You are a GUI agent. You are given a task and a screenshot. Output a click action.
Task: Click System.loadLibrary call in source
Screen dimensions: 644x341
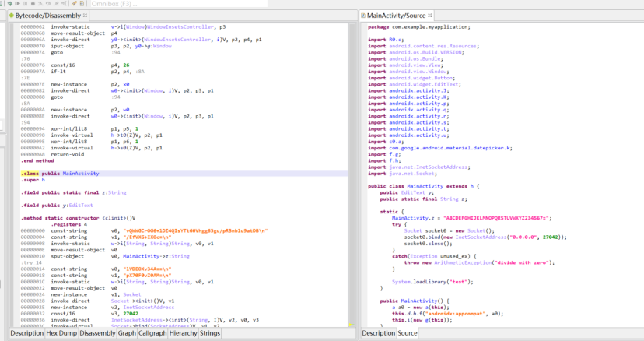428,281
